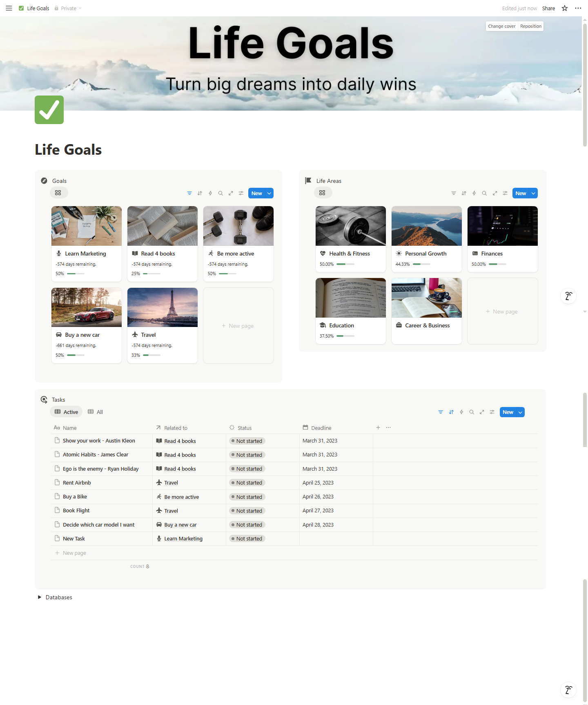The width and height of the screenshot is (588, 705).
Task: Open dropdown arrow beside Goals New button
Action: (x=269, y=193)
